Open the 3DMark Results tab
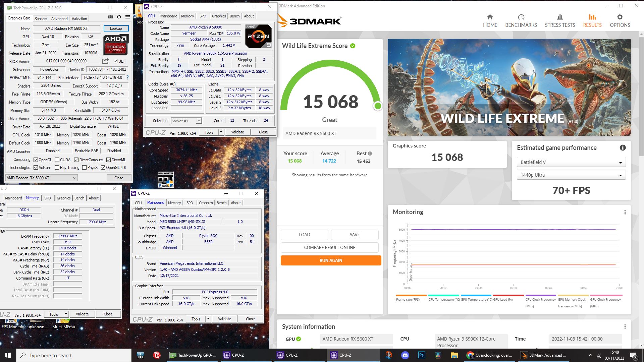Image resolution: width=644 pixels, height=362 pixels. tap(592, 21)
